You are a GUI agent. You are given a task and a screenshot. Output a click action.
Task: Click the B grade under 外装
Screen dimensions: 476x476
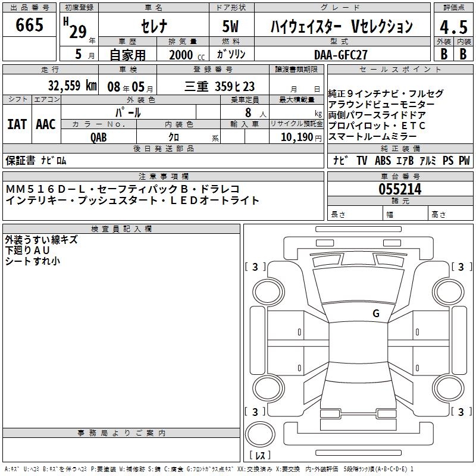coord(444,54)
